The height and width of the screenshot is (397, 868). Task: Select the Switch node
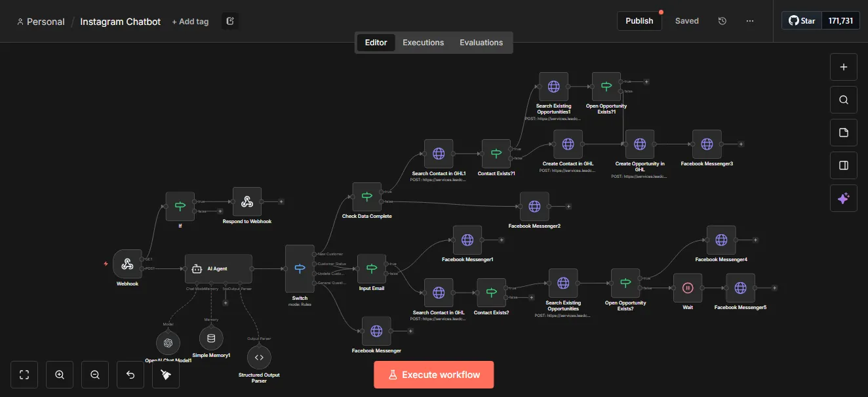point(300,268)
